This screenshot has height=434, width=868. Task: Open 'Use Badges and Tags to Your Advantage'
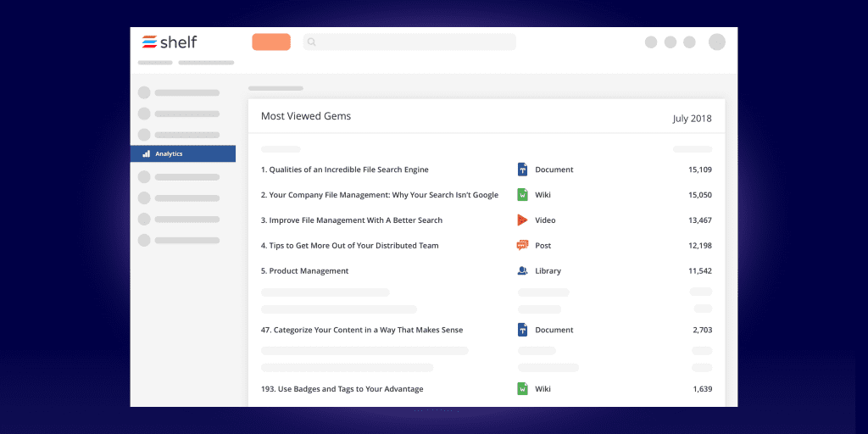[x=342, y=389]
